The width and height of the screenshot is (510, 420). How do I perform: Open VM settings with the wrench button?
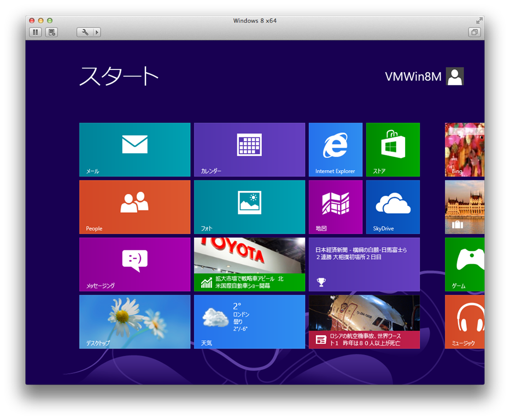pyautogui.click(x=85, y=32)
